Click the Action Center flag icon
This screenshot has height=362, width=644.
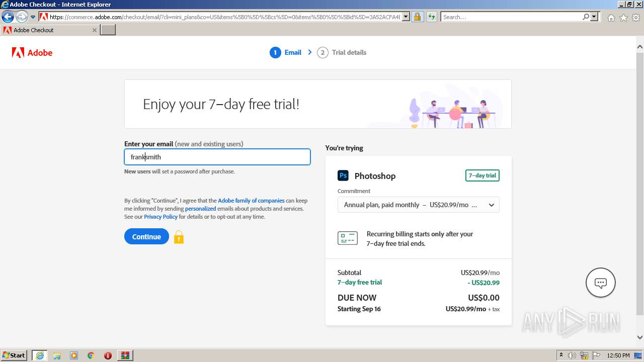[596, 355]
